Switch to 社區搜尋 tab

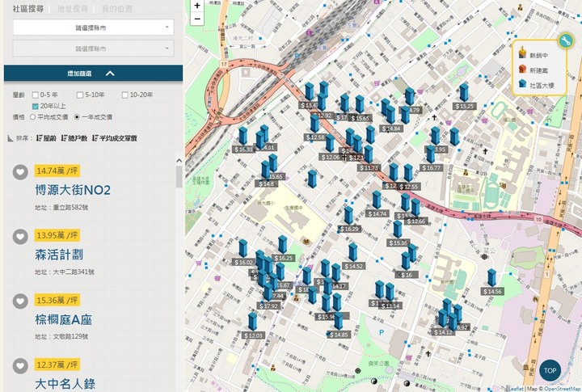(x=28, y=9)
